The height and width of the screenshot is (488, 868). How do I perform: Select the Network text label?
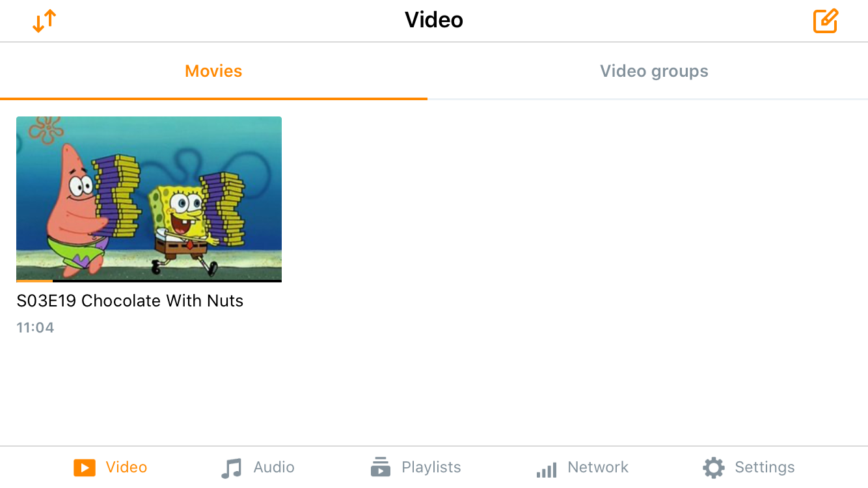pos(598,467)
